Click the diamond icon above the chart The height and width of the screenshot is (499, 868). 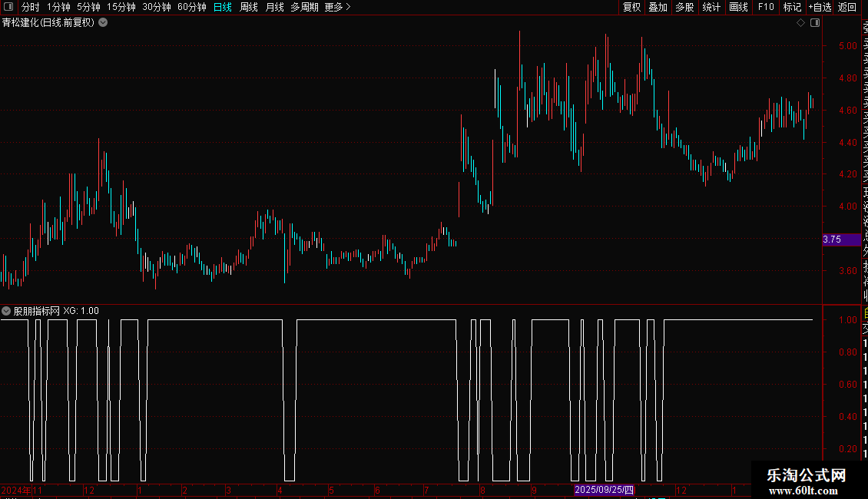pos(800,23)
